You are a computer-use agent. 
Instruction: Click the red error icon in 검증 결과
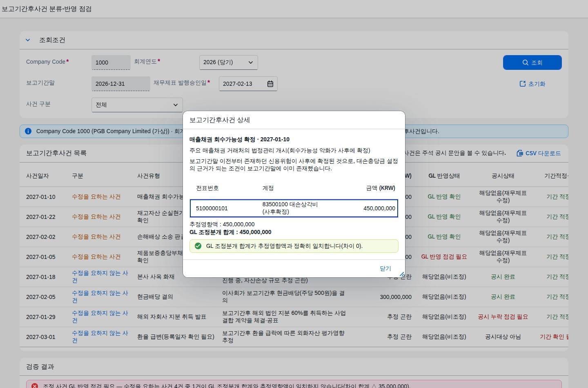35,386
